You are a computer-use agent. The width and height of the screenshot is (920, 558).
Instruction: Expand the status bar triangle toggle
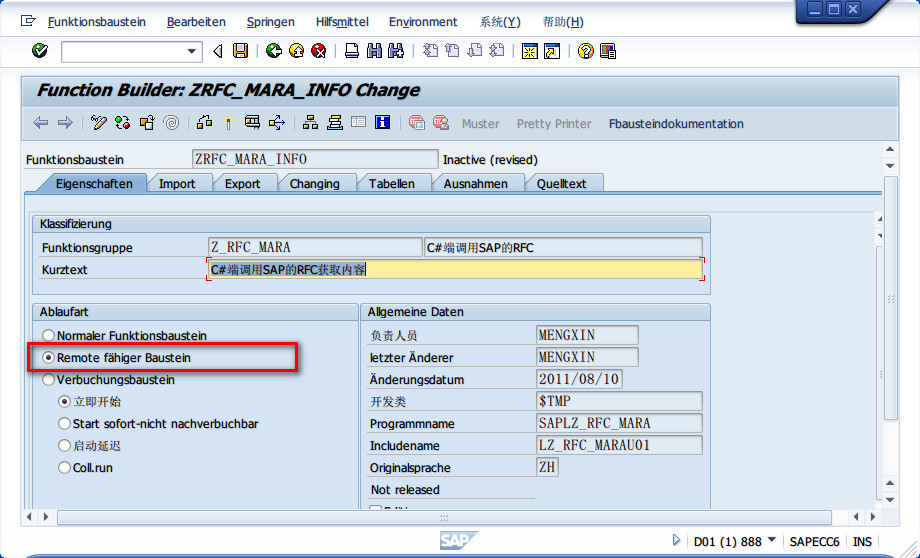tap(676, 540)
